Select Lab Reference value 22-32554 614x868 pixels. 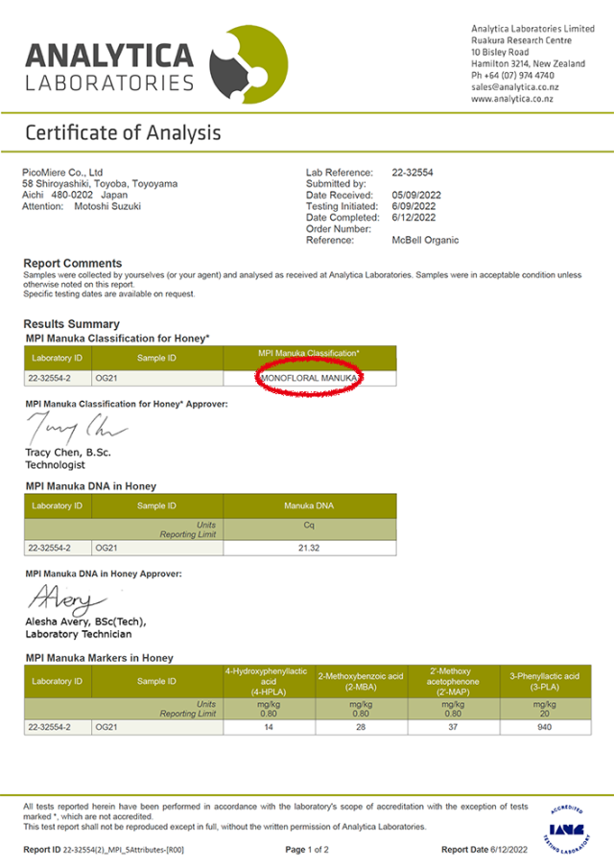[413, 172]
